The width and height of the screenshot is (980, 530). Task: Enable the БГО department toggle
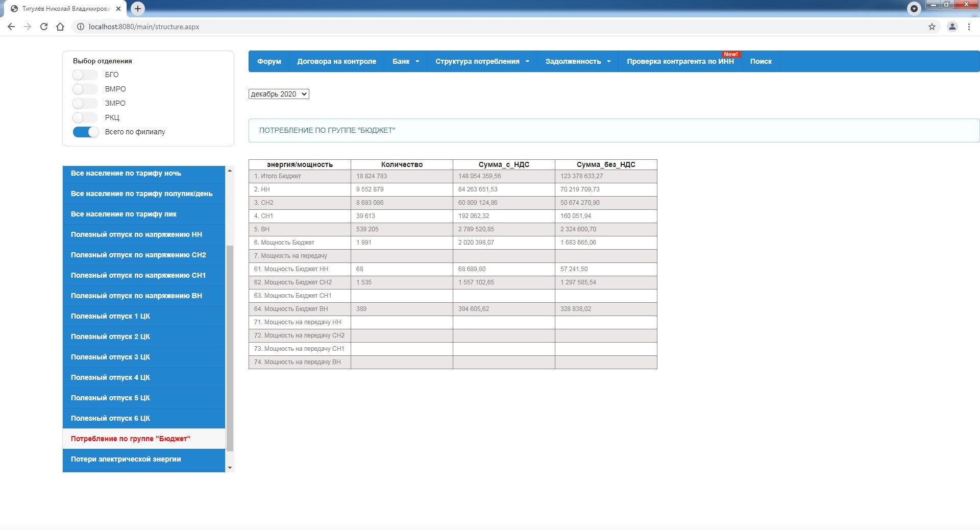[85, 75]
